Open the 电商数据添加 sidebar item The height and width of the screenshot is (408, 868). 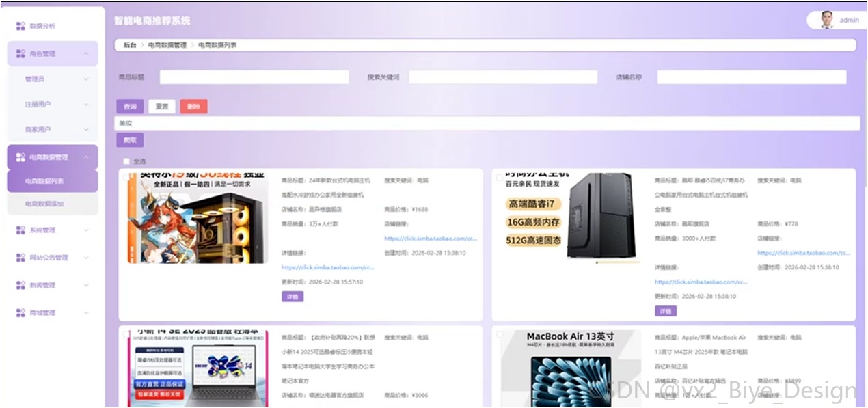tap(53, 204)
